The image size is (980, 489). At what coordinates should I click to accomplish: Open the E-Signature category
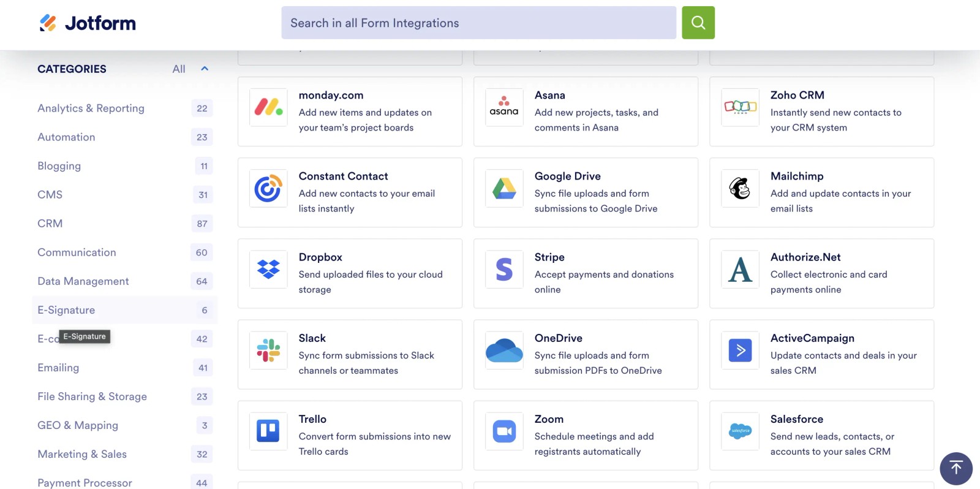click(x=125, y=310)
